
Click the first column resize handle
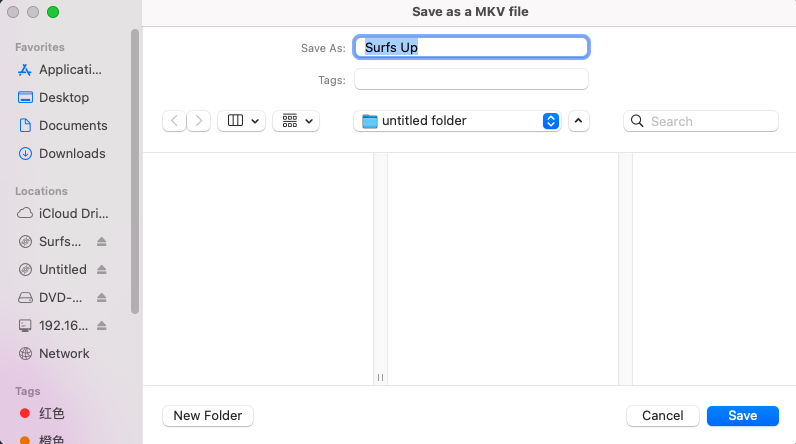point(380,377)
